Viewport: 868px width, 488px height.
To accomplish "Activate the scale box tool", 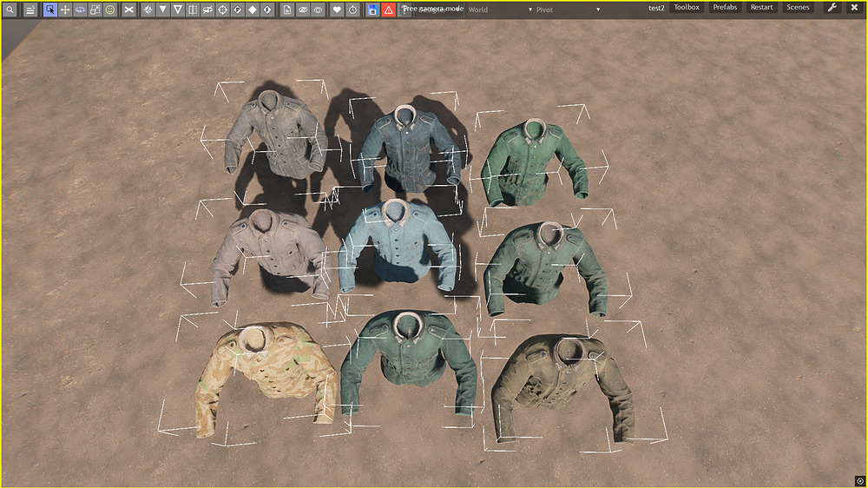I will coord(95,10).
